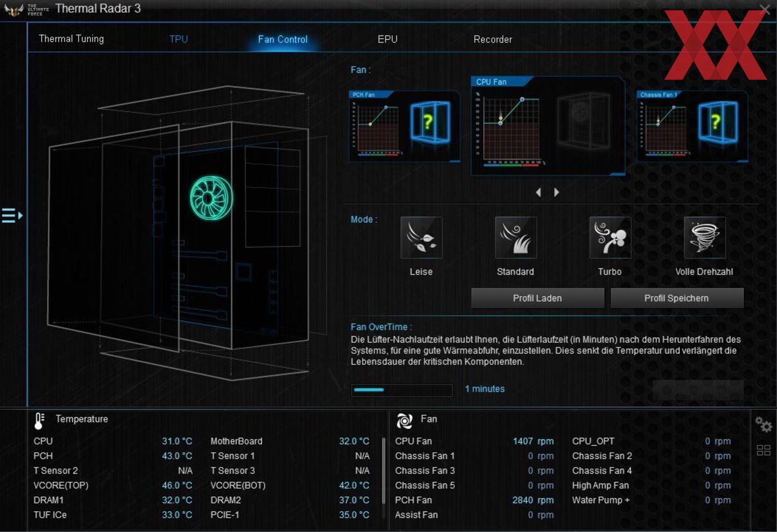Click the PCH Fan 2840 rpm reading
The height and width of the screenshot is (532, 777).
533,500
